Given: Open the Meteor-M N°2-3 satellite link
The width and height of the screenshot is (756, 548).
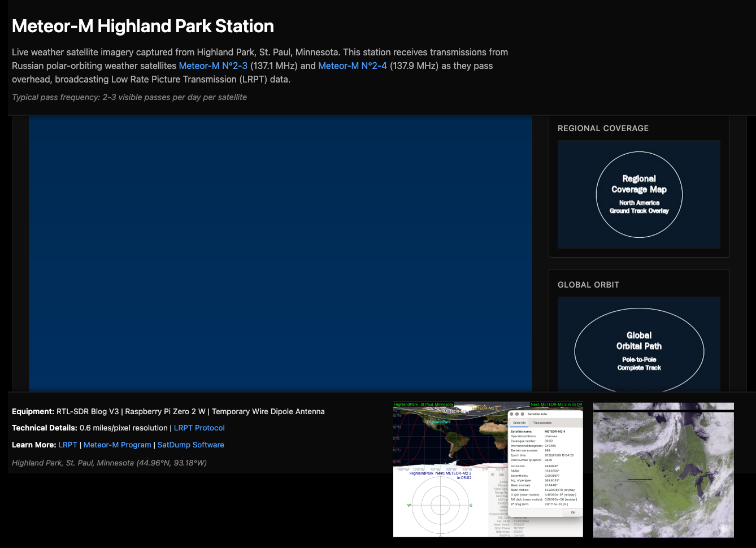Looking at the screenshot, I should pos(213,66).
